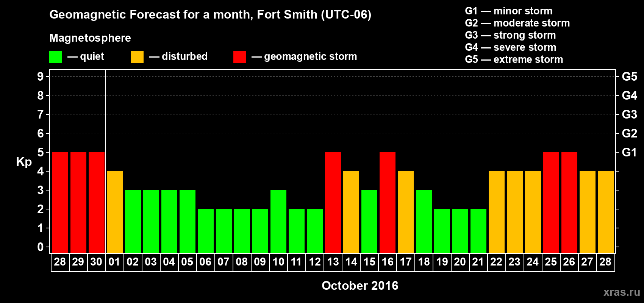This screenshot has height=303, width=644.
Task: Click the green bar for October 15
Action: [369, 222]
